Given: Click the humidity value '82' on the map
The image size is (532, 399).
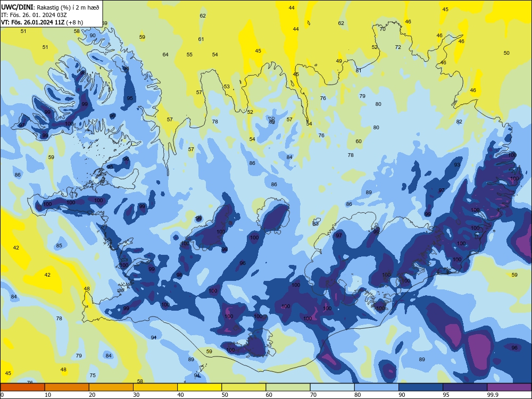Looking at the screenshot, I should coord(459,121).
